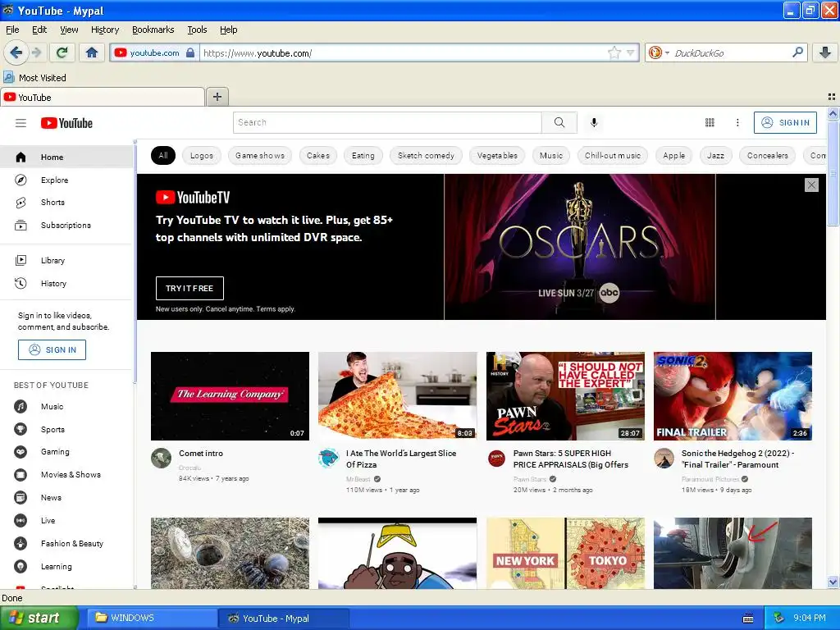The height and width of the screenshot is (630, 840).
Task: Open the Bookmarks menu
Action: click(x=153, y=30)
